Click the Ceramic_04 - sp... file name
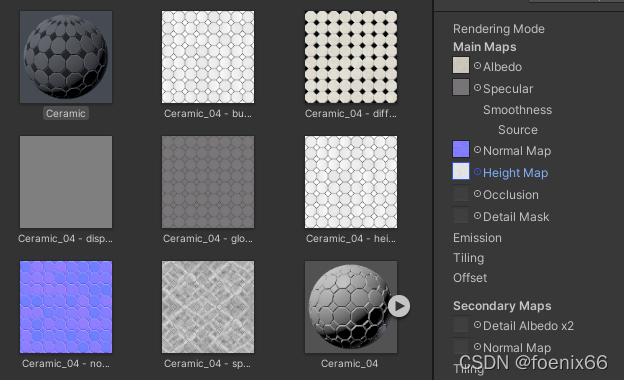The height and width of the screenshot is (380, 624). (x=207, y=363)
